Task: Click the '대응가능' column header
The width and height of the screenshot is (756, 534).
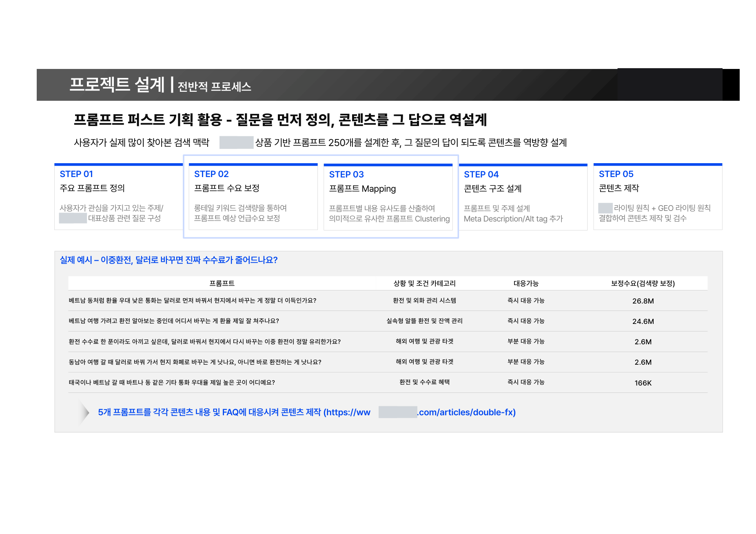Action: 526,284
